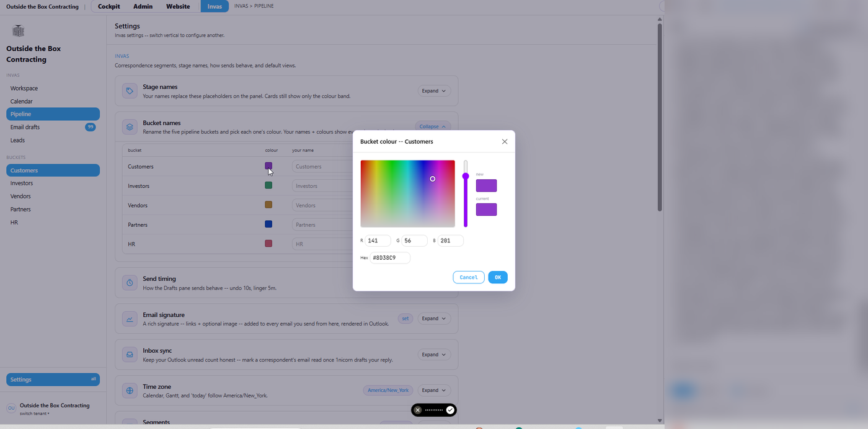Click the Email signature icon
The image size is (868, 429).
pyautogui.click(x=130, y=319)
